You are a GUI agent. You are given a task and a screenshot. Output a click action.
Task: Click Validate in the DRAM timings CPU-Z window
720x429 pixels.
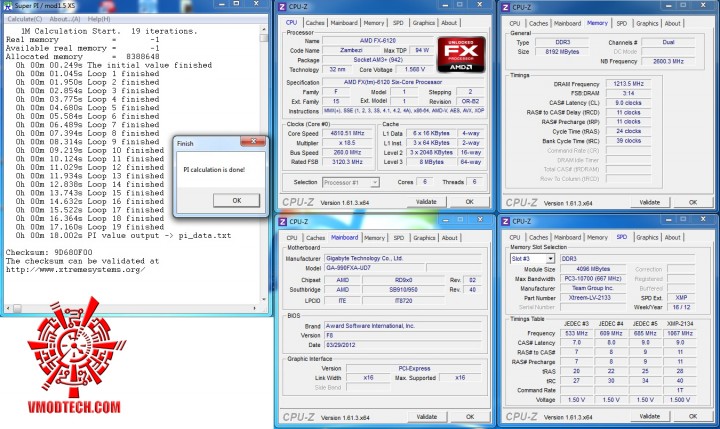tap(649, 202)
